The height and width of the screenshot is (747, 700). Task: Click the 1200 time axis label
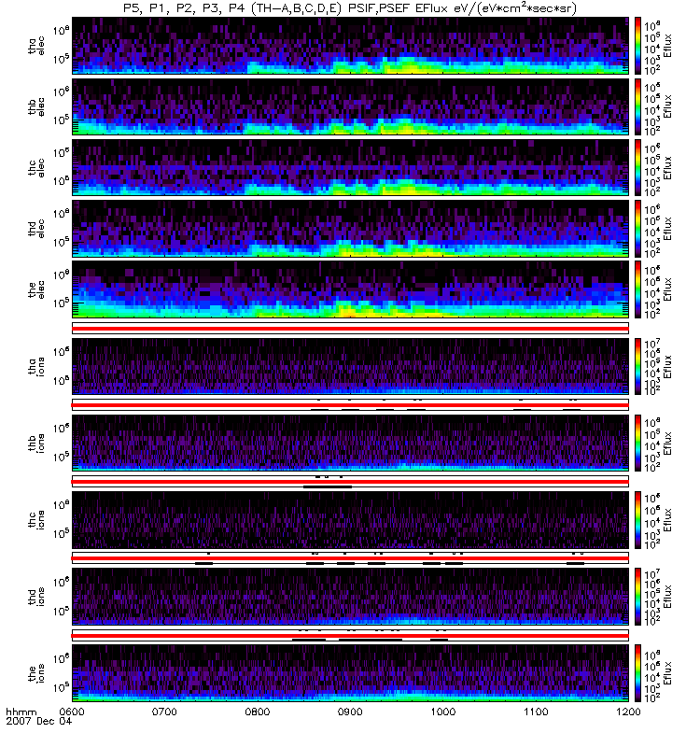629,712
